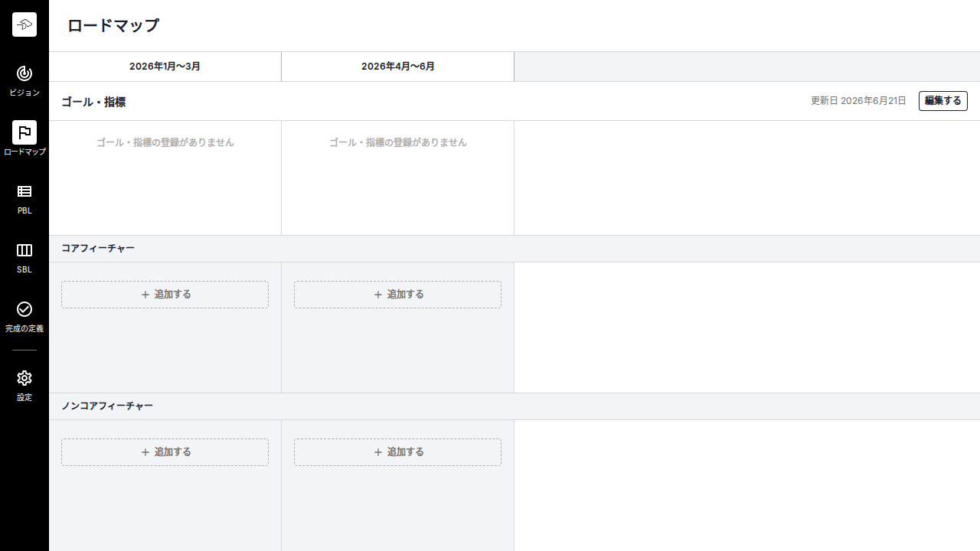This screenshot has height=551, width=980.
Task: Open the 設定 gear icon
Action: [24, 378]
